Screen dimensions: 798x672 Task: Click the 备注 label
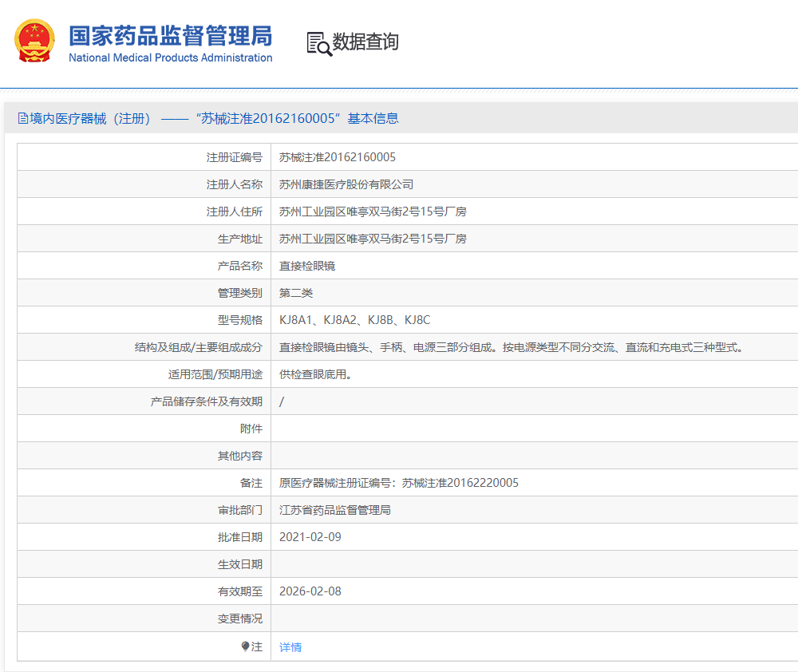(251, 483)
